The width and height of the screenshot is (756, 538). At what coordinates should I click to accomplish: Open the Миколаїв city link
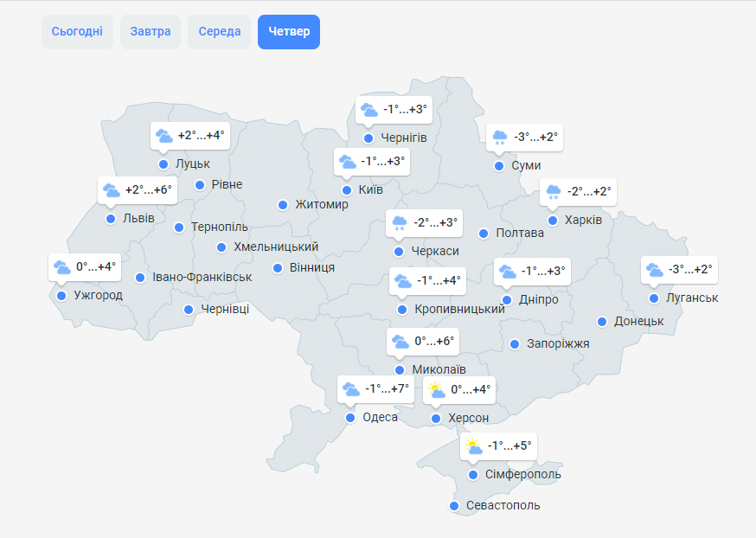point(439,369)
